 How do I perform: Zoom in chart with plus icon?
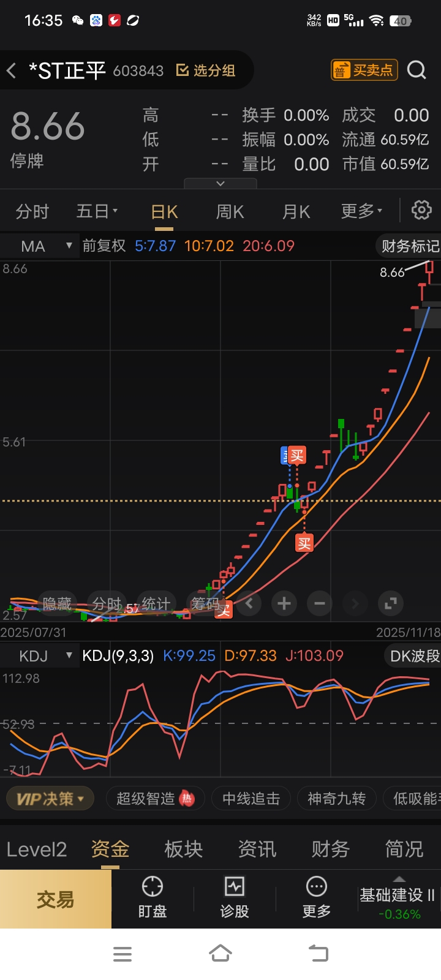pyautogui.click(x=284, y=604)
